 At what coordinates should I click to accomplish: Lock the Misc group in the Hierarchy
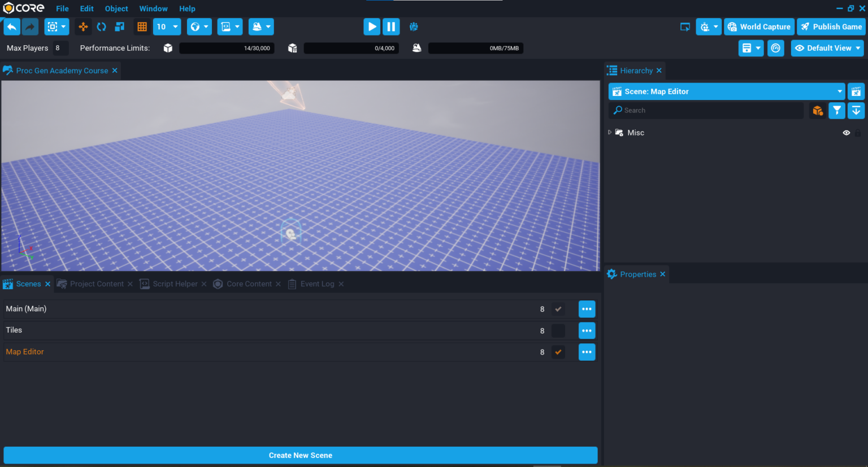[x=858, y=132]
